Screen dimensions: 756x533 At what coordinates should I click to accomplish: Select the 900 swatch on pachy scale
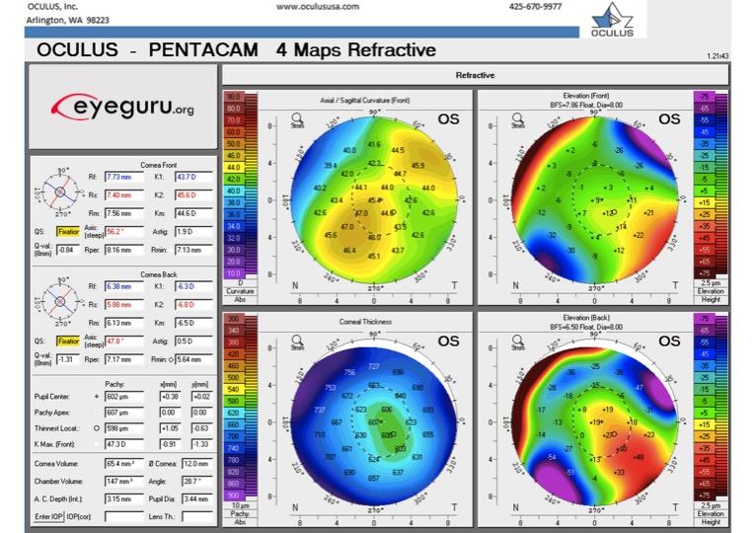(x=234, y=495)
